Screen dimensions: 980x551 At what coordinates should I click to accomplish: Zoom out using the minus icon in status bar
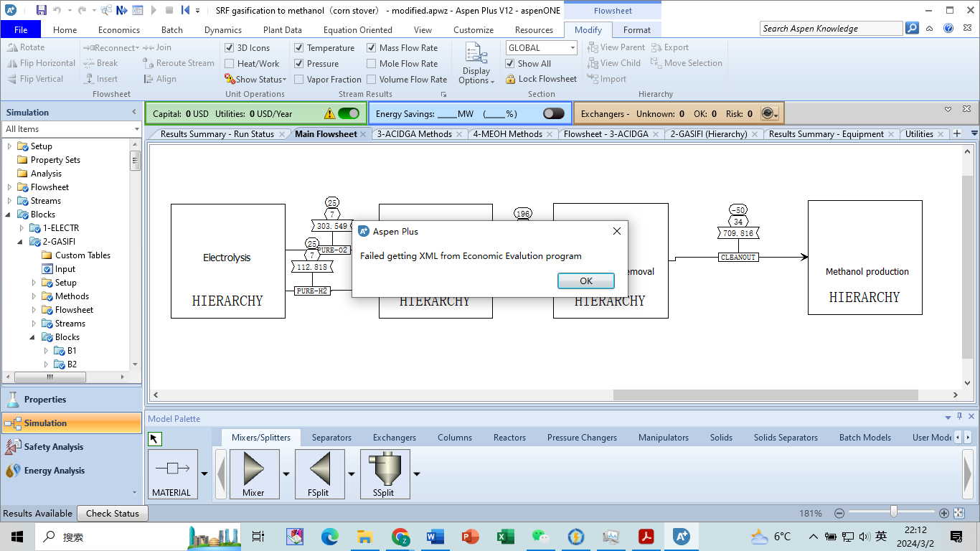click(x=839, y=513)
